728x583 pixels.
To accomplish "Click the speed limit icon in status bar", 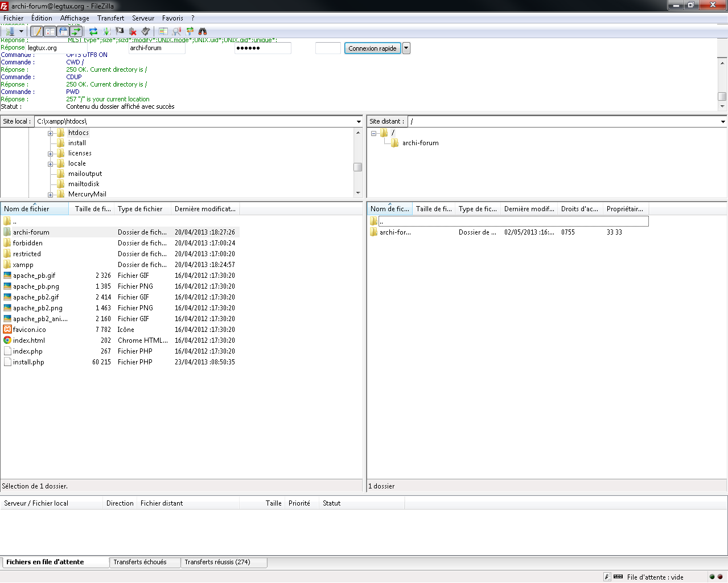I will click(x=618, y=577).
